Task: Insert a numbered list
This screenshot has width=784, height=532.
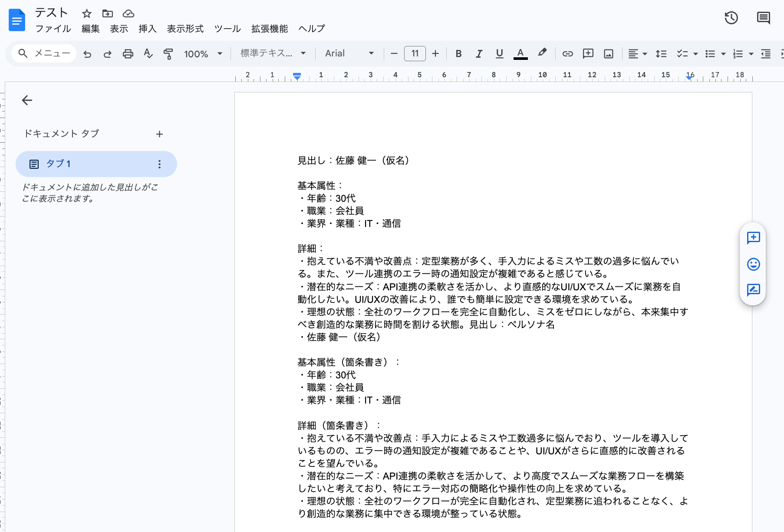Action: [x=738, y=54]
